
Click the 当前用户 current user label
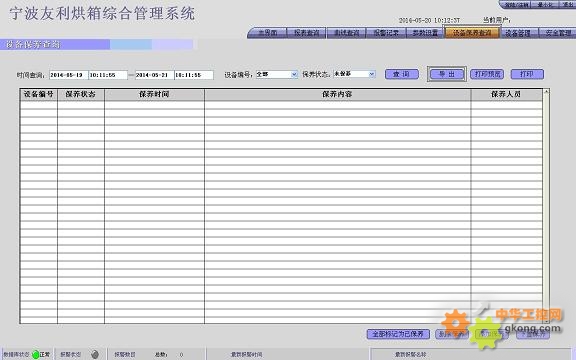497,20
